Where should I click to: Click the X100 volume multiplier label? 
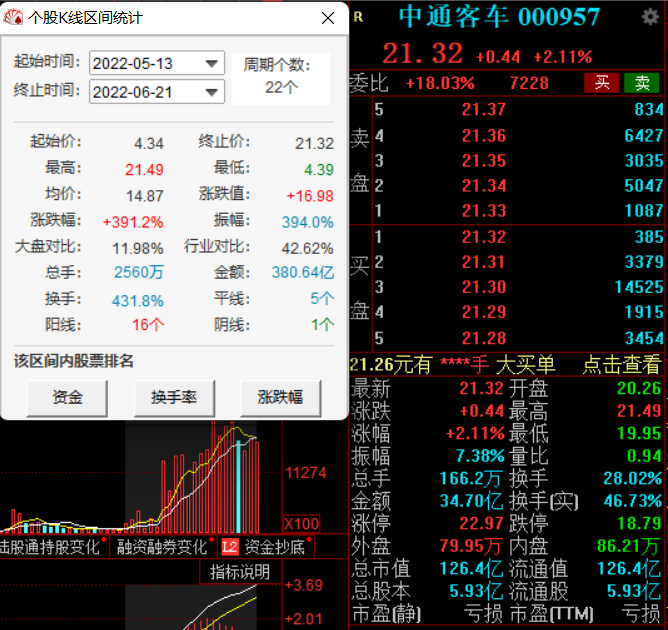(x=301, y=524)
